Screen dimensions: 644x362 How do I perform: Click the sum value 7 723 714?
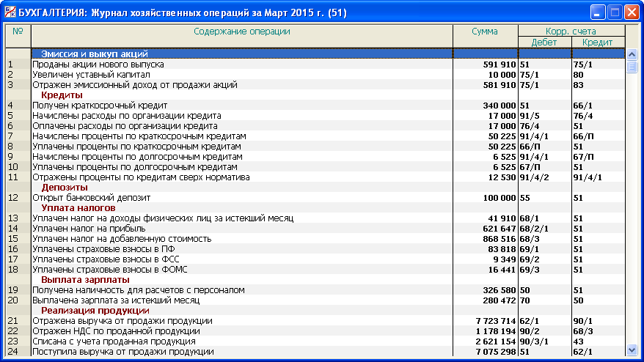point(496,321)
